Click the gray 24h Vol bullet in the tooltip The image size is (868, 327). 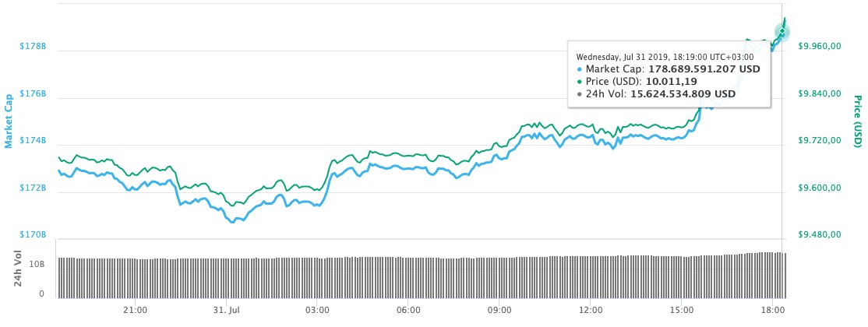click(580, 94)
